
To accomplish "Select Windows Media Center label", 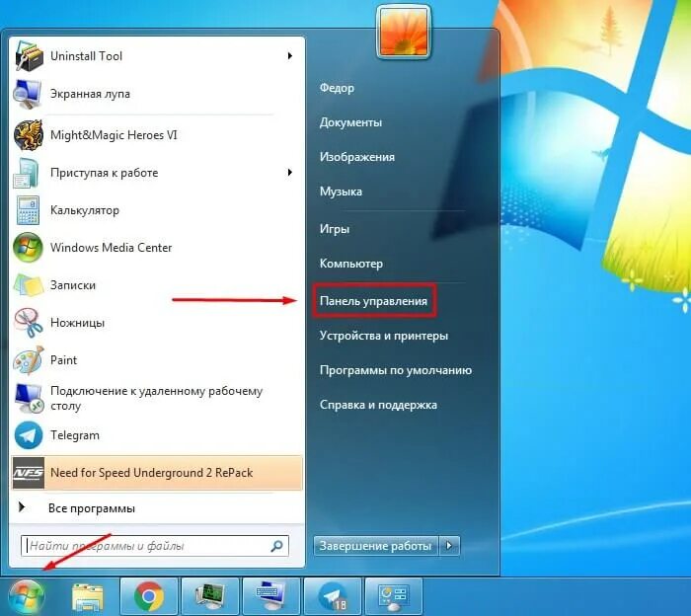I will pos(111,248).
